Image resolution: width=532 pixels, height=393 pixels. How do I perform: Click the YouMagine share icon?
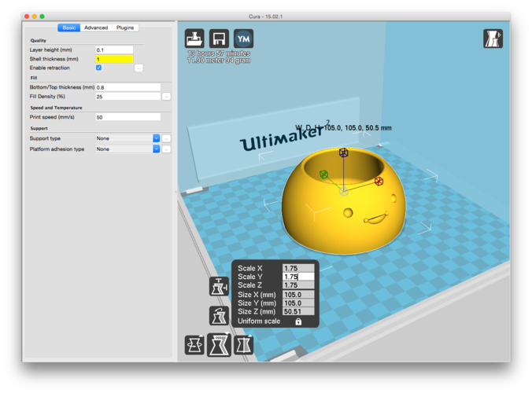pos(244,39)
